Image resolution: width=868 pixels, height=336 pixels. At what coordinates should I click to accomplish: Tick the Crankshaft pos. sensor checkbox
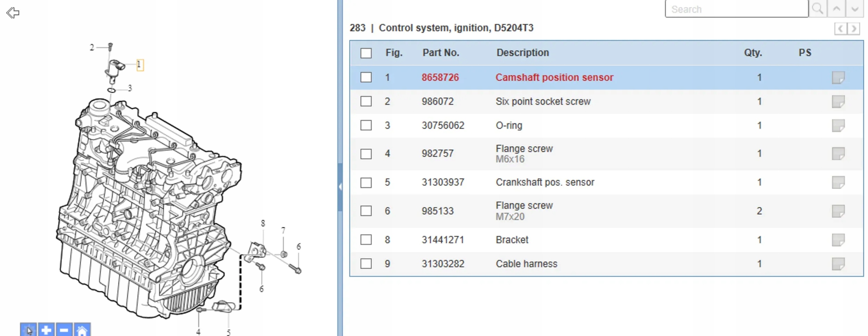[366, 182]
